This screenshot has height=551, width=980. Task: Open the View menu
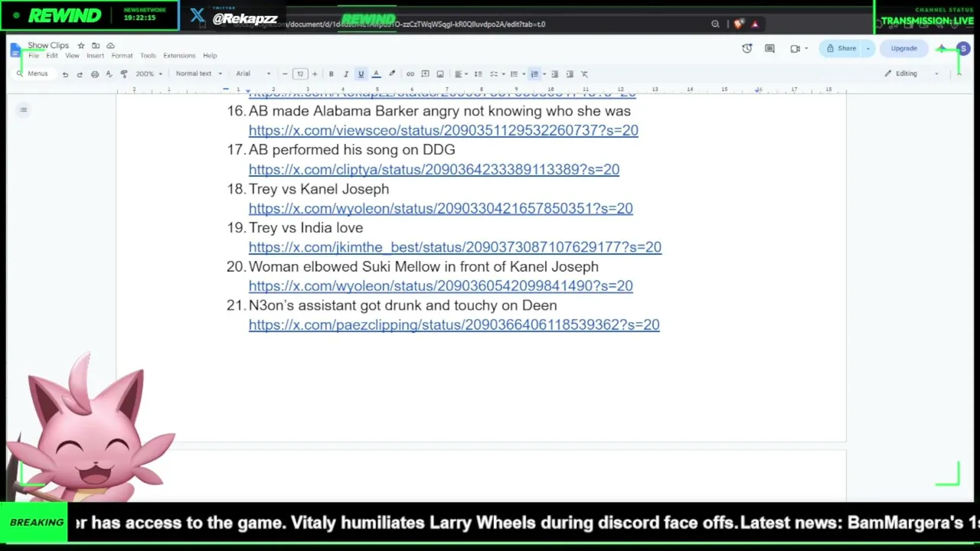coord(72,56)
